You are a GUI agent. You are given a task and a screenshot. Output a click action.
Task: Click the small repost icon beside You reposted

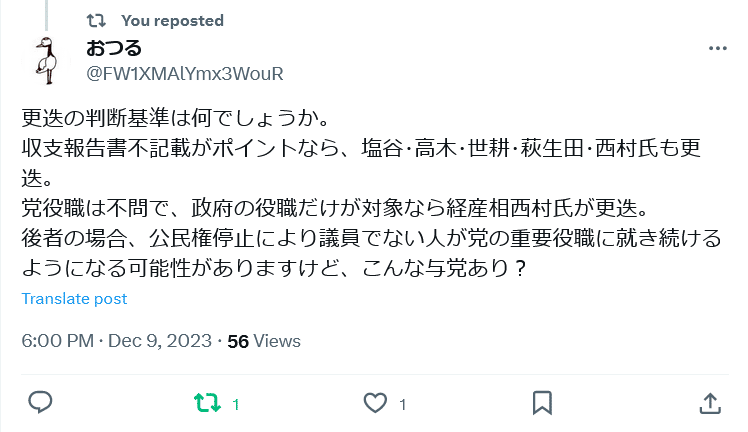(96, 21)
